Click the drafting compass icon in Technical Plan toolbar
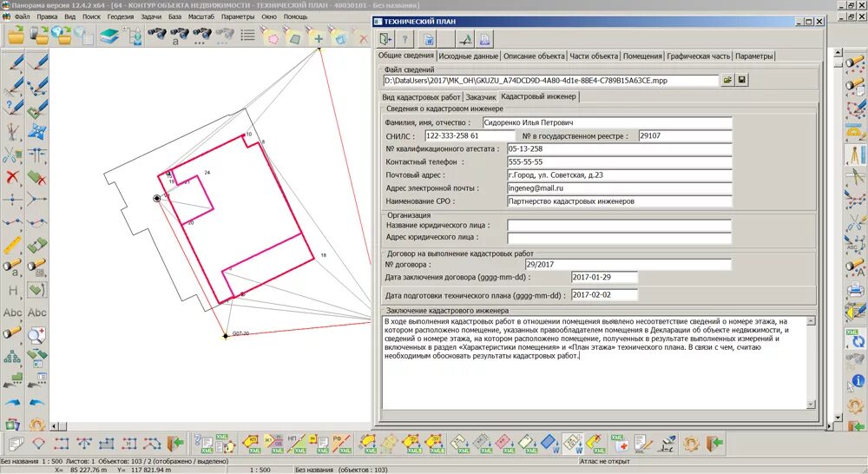Viewport: 868px width, 474px height. pyautogui.click(x=465, y=39)
